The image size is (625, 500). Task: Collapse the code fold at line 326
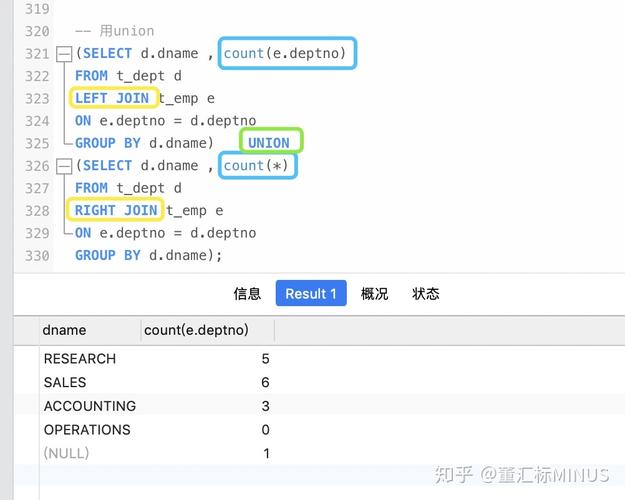tap(64, 166)
